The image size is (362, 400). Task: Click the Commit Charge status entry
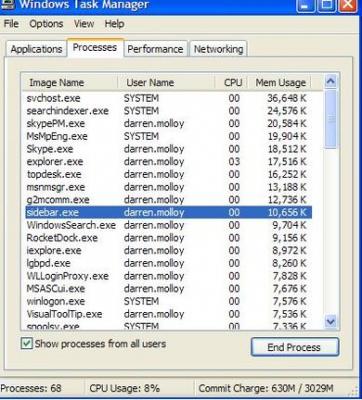[266, 388]
